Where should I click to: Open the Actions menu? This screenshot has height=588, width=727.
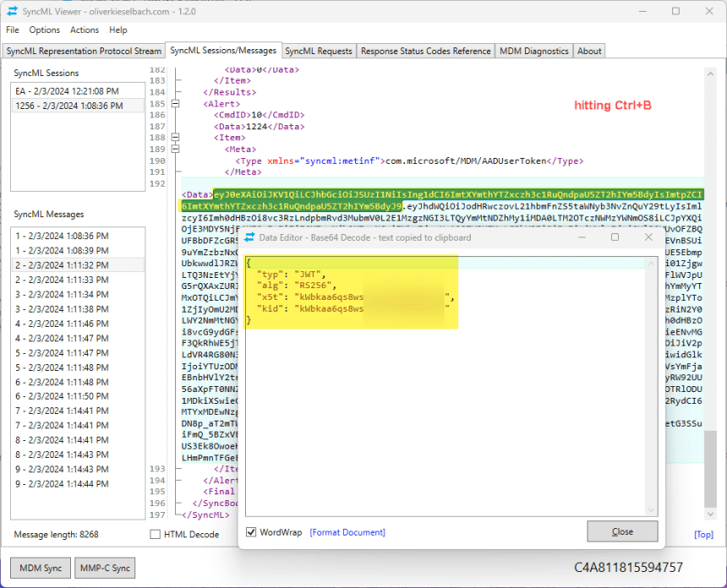(x=85, y=30)
